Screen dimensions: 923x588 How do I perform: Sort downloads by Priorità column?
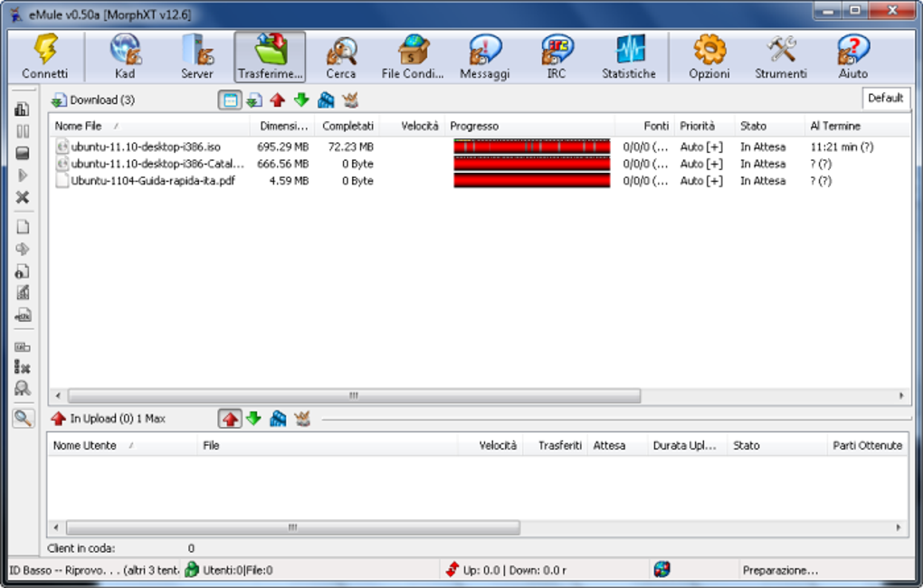pyautogui.click(x=705, y=126)
